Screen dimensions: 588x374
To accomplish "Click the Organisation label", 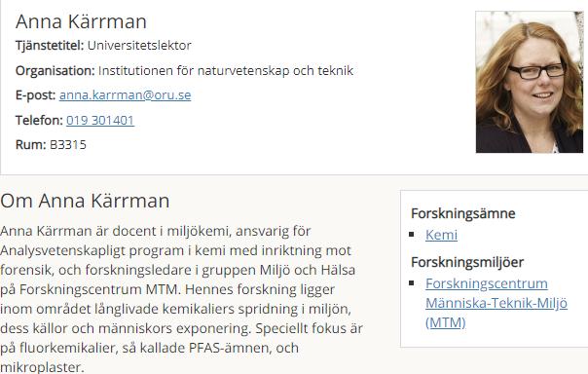I will 55,70.
